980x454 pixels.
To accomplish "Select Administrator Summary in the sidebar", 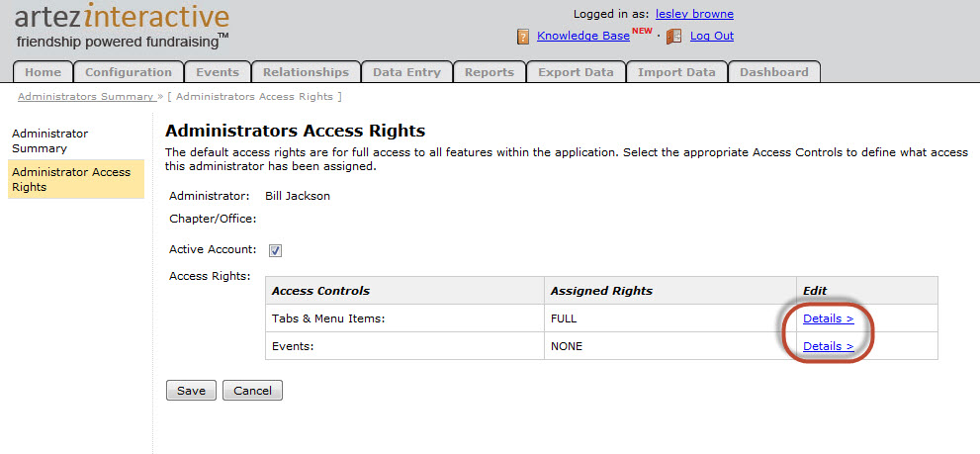I will [x=49, y=140].
